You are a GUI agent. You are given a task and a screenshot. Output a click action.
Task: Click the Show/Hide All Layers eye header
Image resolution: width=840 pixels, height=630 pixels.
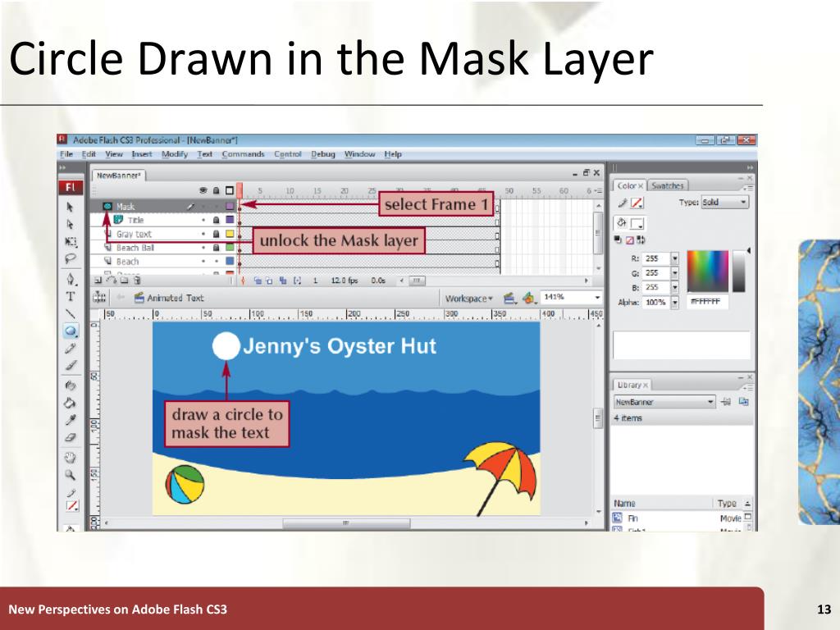[x=203, y=190]
